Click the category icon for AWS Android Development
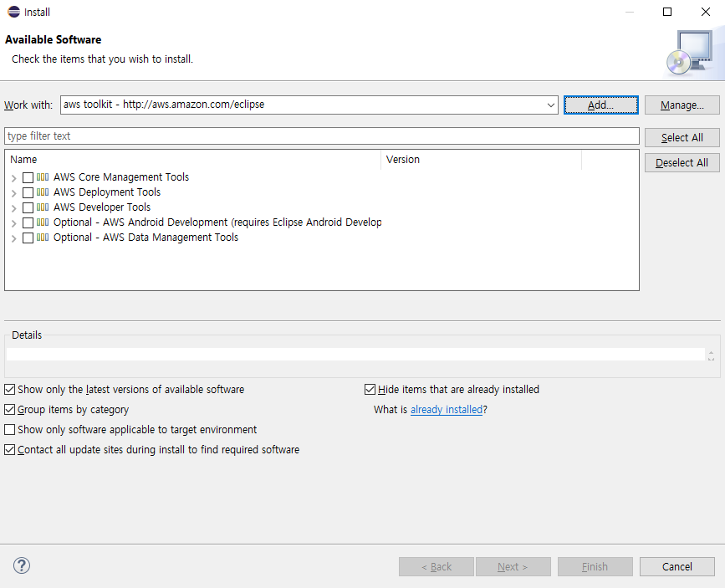 pos(43,222)
